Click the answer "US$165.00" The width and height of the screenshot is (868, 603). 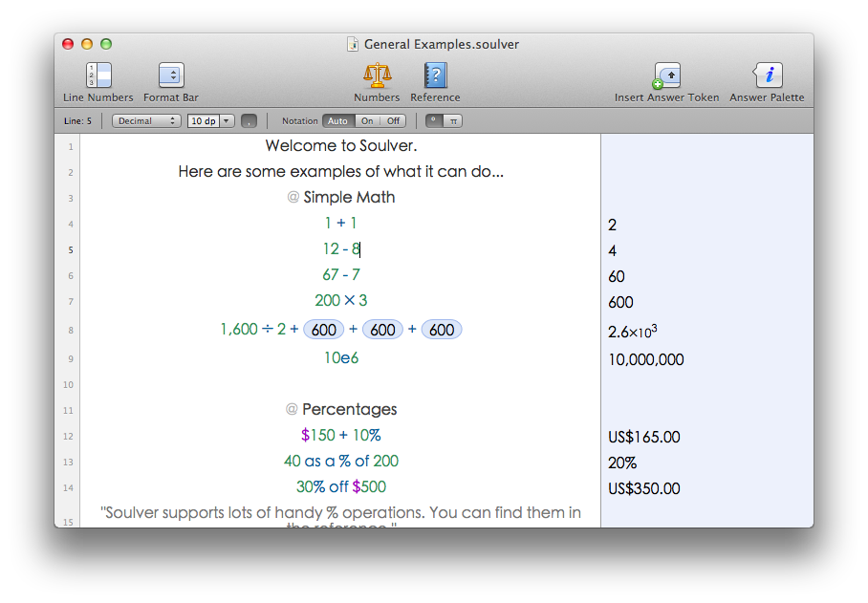tap(643, 437)
